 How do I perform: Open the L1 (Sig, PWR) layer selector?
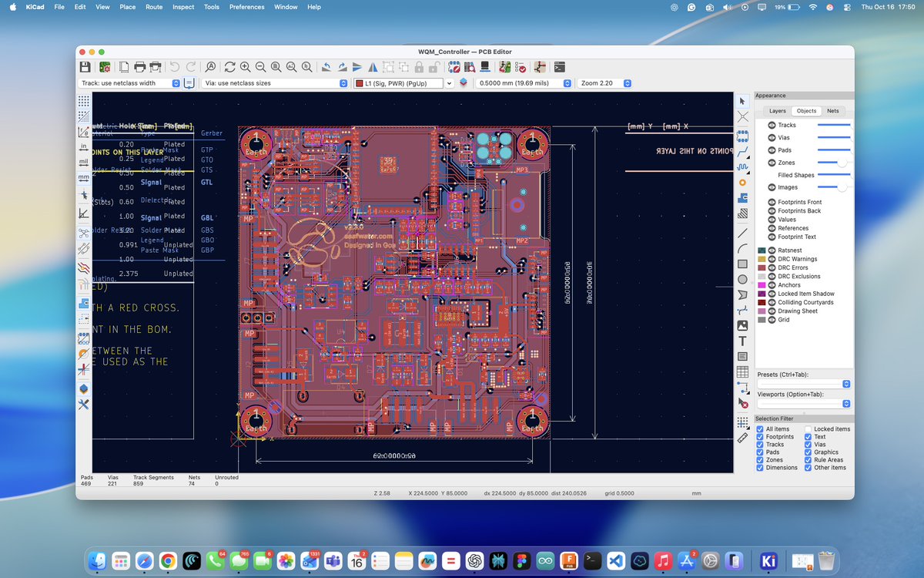tap(403, 83)
